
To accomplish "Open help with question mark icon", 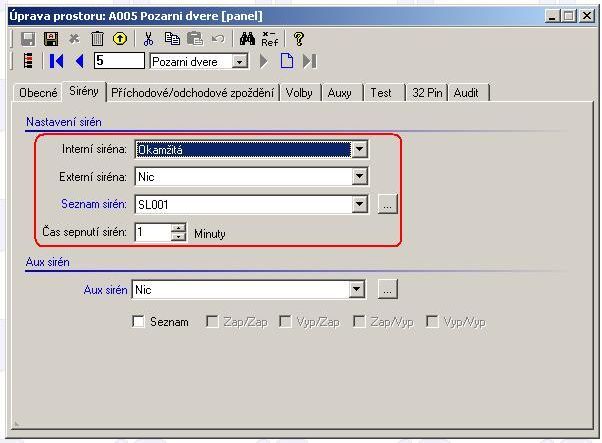I will click(298, 39).
